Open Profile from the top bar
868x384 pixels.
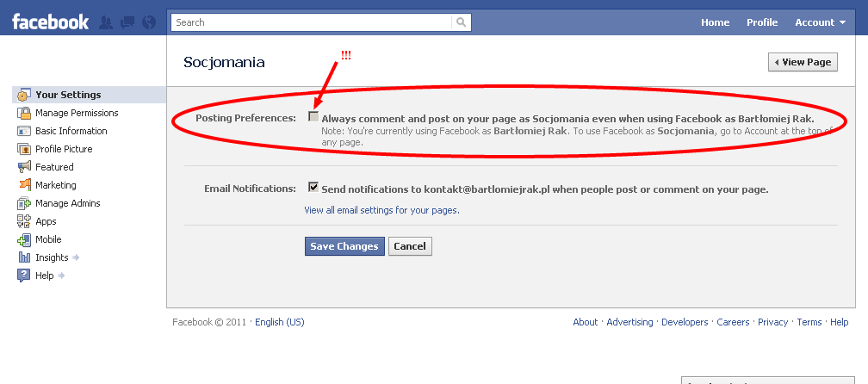[x=762, y=22]
